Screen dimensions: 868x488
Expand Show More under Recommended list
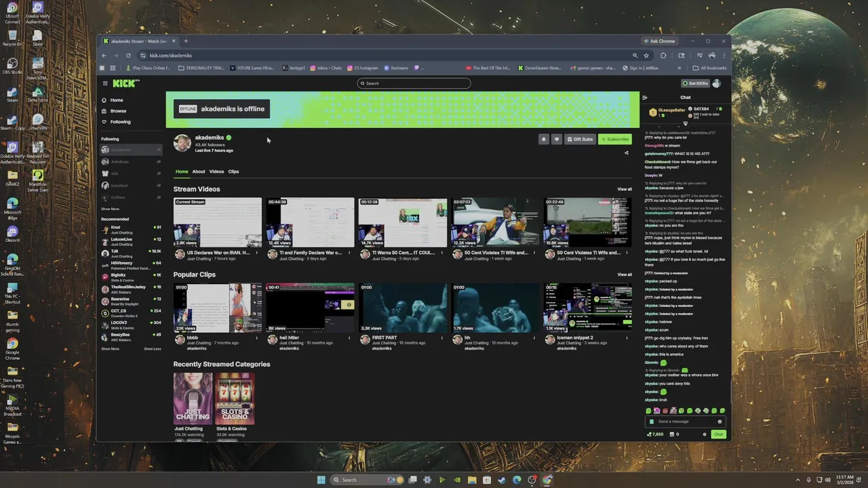pos(110,349)
